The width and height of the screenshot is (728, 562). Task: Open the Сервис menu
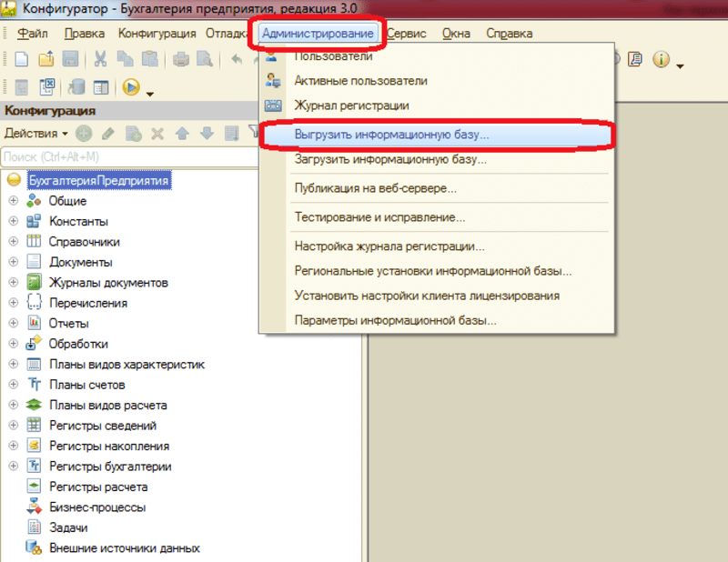(x=407, y=34)
